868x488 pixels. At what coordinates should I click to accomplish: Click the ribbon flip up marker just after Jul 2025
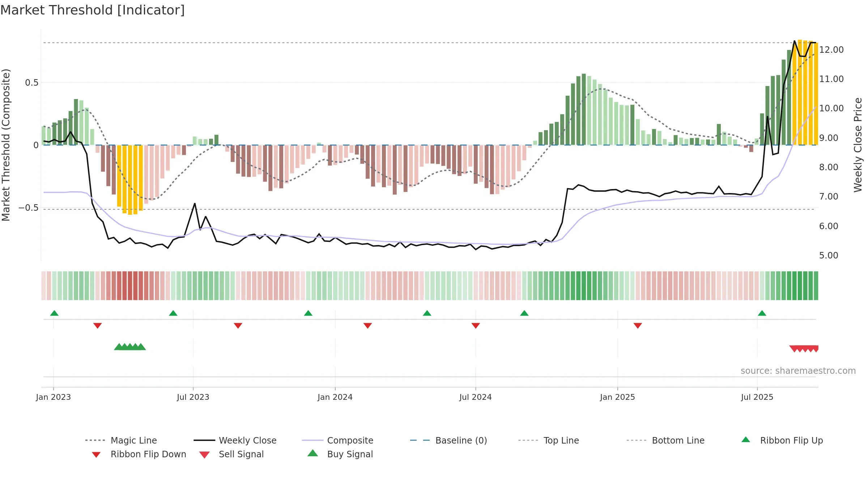(x=762, y=313)
